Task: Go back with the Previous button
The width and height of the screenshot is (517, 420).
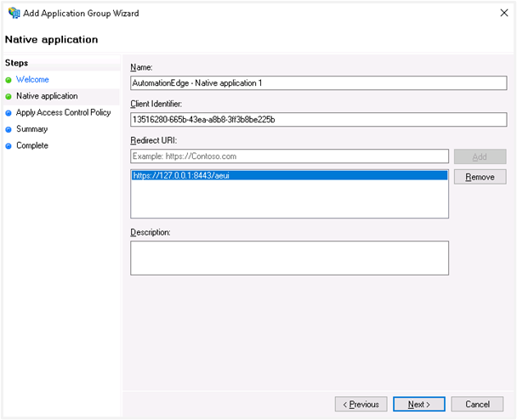Action: [x=361, y=404]
